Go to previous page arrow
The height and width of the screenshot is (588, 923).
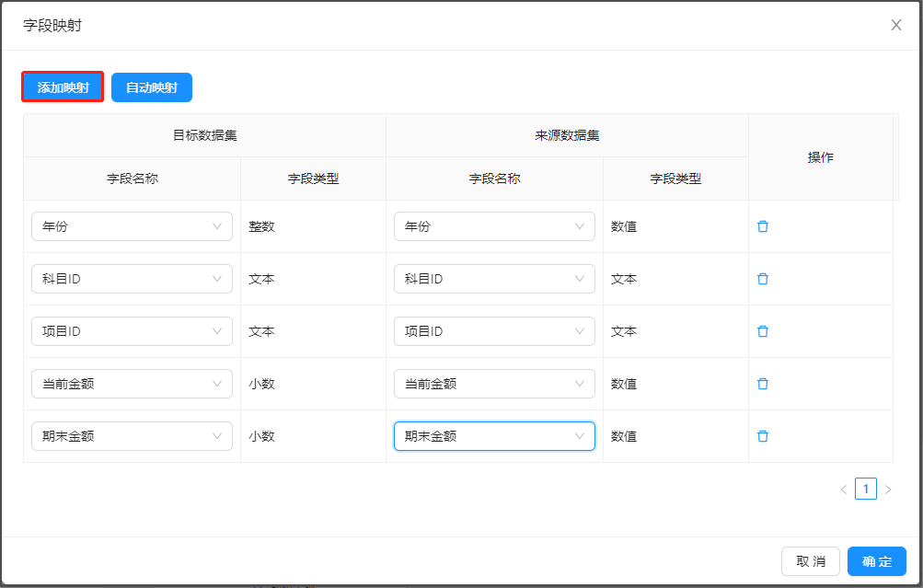click(x=844, y=490)
